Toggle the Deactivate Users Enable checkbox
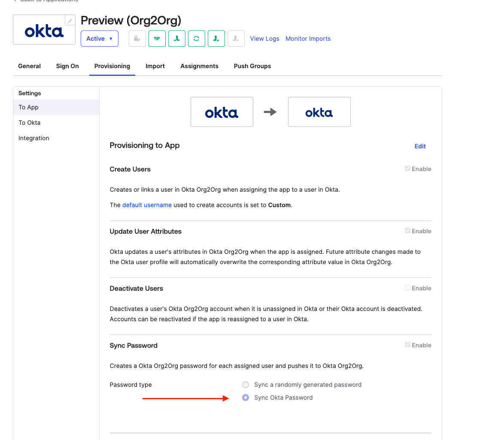Screen dimensions: 504x440 coord(407,288)
